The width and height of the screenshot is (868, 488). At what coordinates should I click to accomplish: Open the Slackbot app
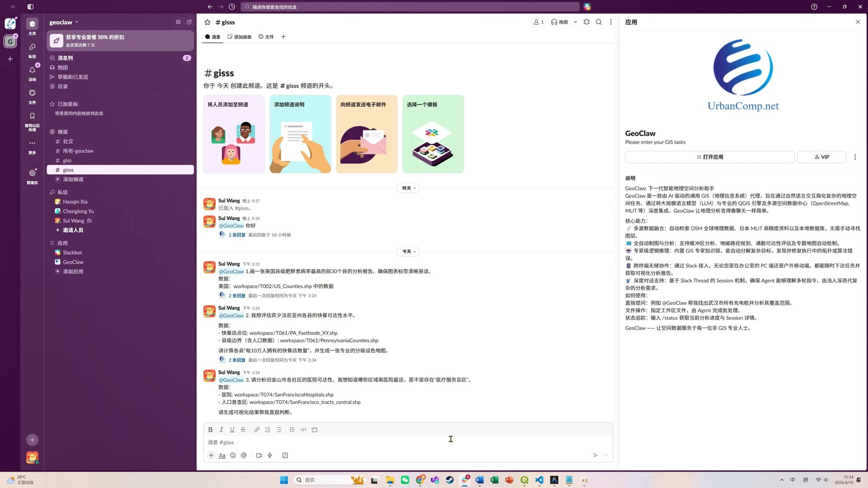point(120,253)
